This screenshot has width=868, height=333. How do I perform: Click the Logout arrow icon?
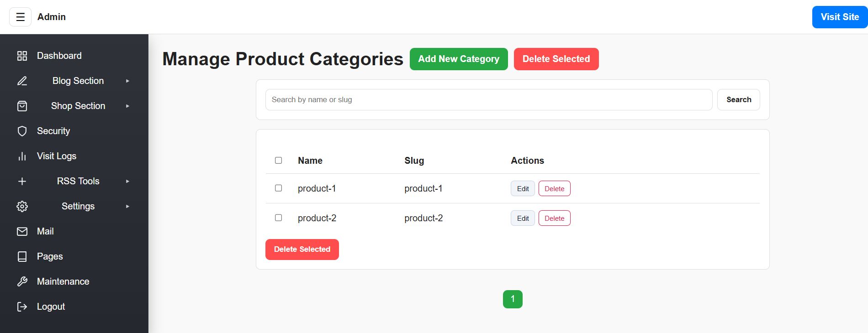coord(22,307)
